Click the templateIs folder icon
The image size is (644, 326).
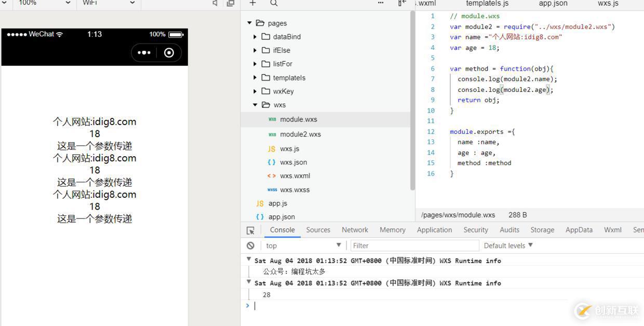[266, 78]
